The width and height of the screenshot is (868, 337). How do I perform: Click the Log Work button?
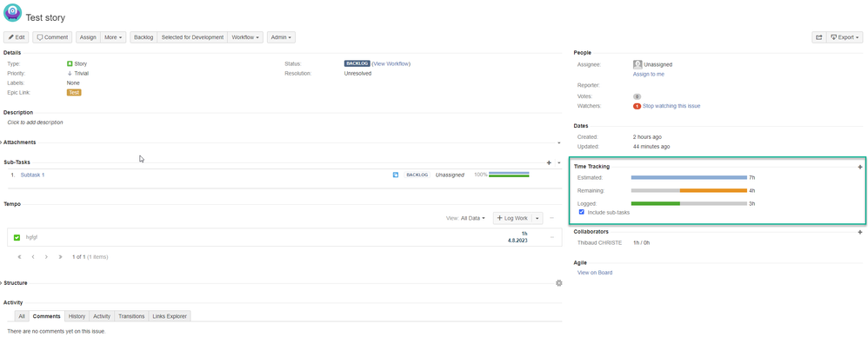[x=512, y=218]
